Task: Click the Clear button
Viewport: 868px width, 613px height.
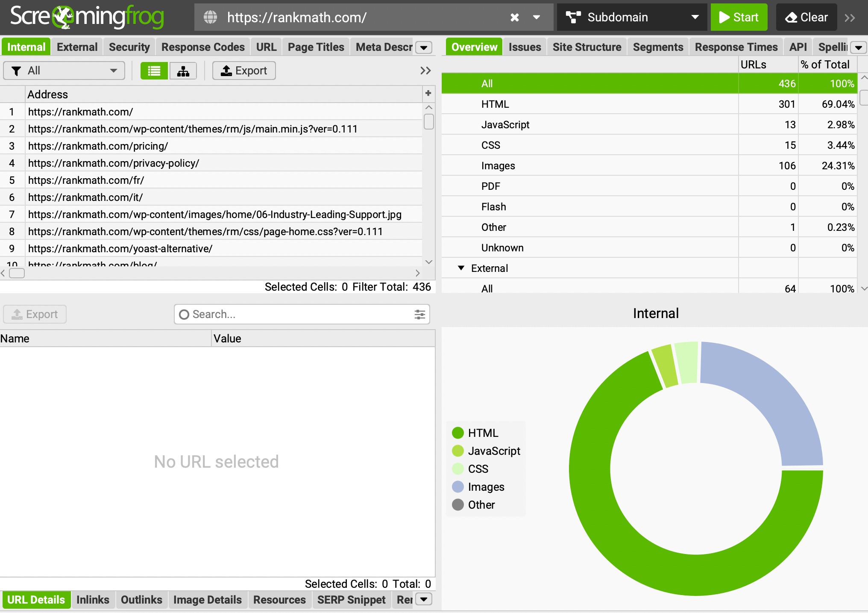Action: pyautogui.click(x=806, y=18)
